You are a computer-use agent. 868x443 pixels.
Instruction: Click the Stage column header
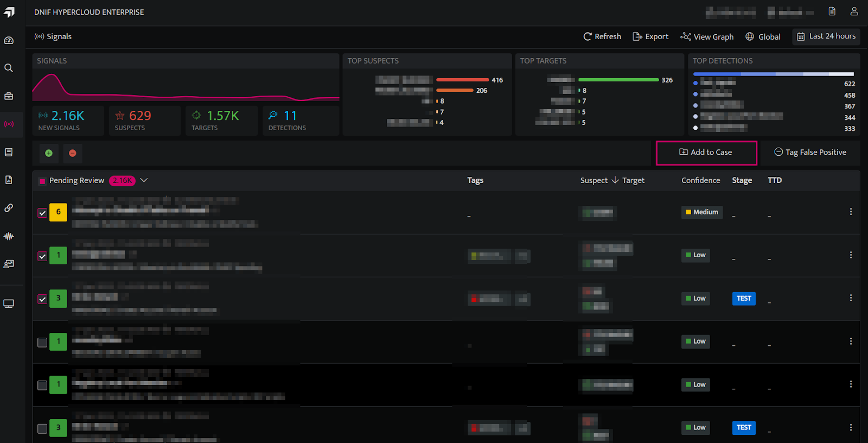(x=742, y=180)
